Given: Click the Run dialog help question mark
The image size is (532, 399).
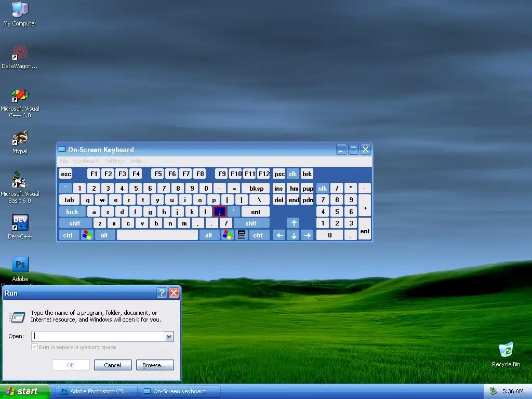Looking at the screenshot, I should tap(162, 293).
